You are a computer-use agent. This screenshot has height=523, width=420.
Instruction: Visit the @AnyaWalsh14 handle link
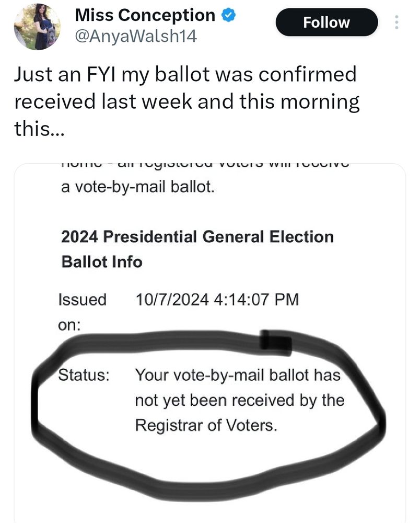click(x=136, y=37)
